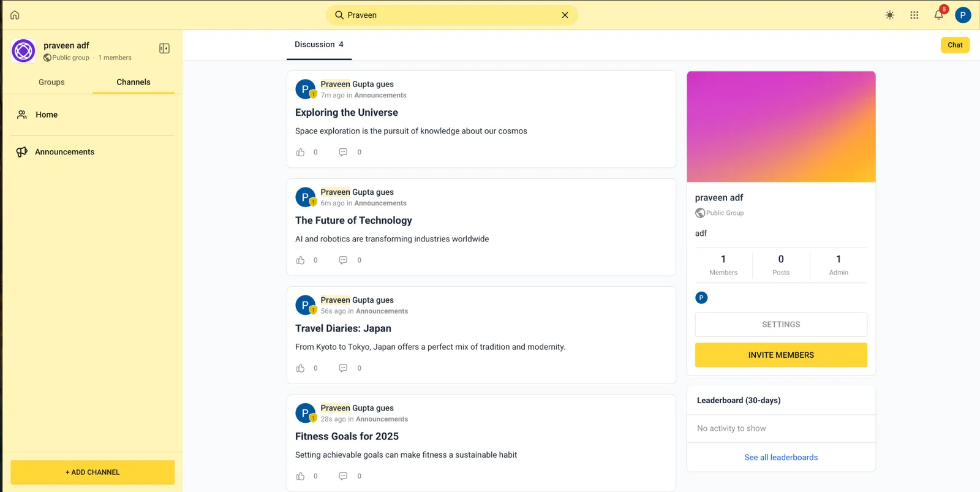Select the Discussion 4 tab
Screen dimensions: 980x492
click(319, 45)
